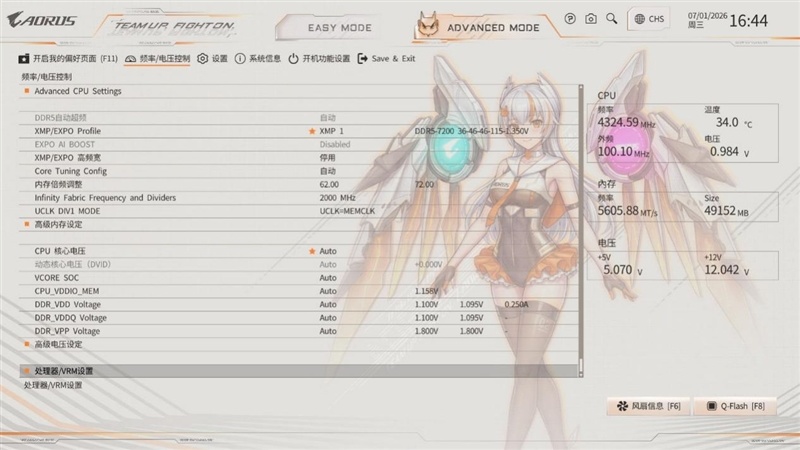
Task: Click the gauge icon beside 频率/电压控制
Action: [x=130, y=59]
